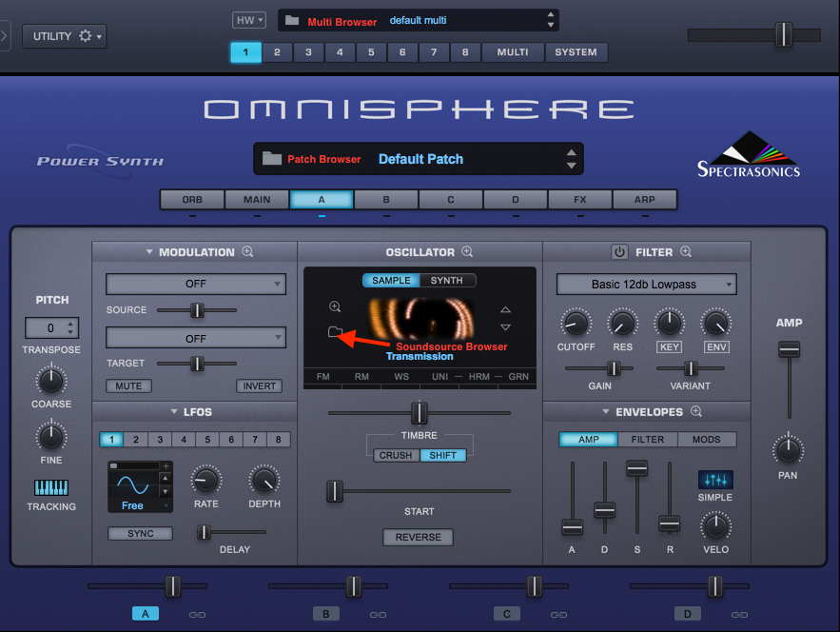Click filter ENV button
Screen dimensions: 840x632
point(716,346)
